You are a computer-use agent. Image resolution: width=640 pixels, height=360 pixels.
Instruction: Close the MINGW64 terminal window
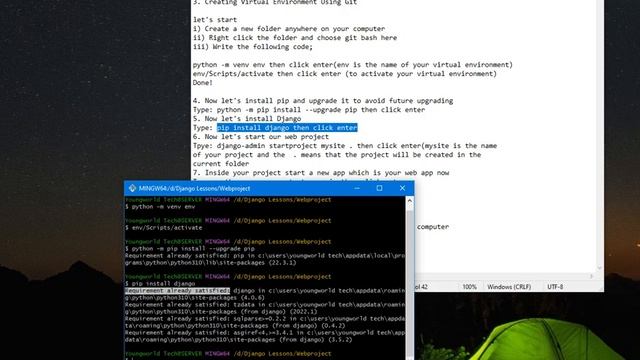click(402, 188)
